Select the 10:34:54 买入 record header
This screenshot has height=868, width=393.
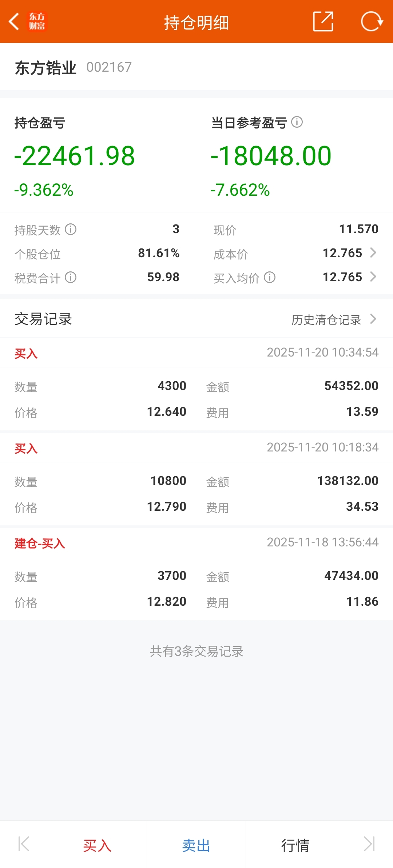(x=196, y=353)
